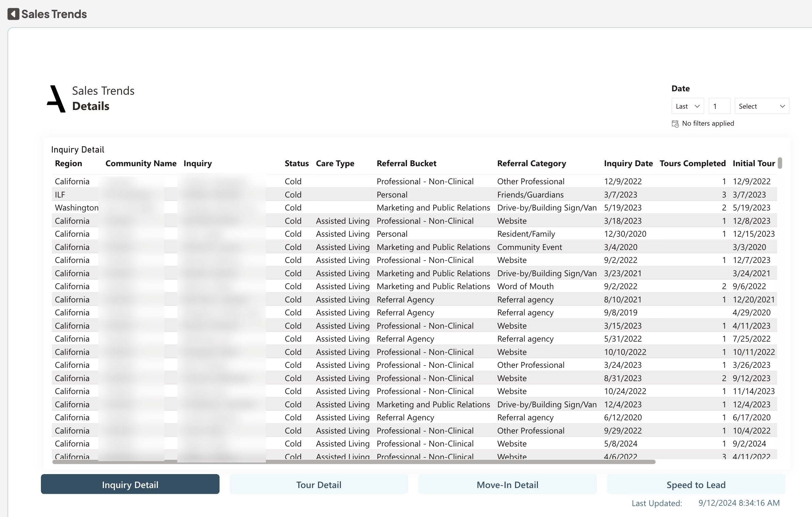Click the vertical scrollbar thumb of table

(x=780, y=163)
